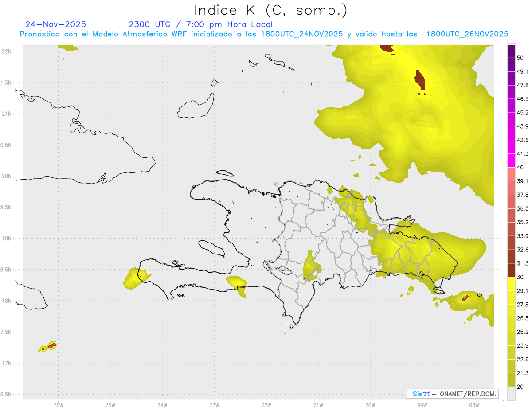Click the "70W" longitude label

pyautogui.click(x=370, y=405)
